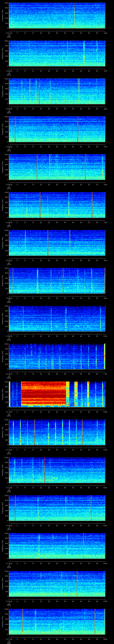
Task: Click the '13:08:00' start time label
Action: (x=9, y=298)
